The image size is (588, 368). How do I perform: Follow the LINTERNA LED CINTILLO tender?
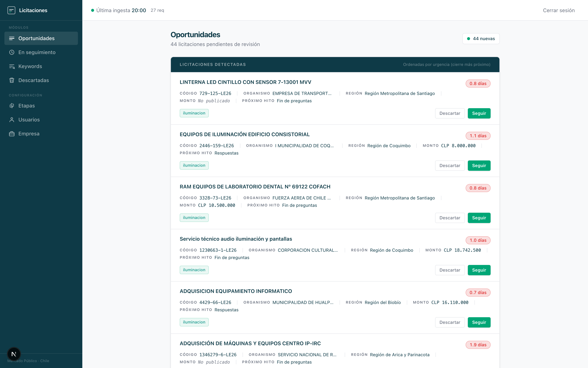click(479, 113)
